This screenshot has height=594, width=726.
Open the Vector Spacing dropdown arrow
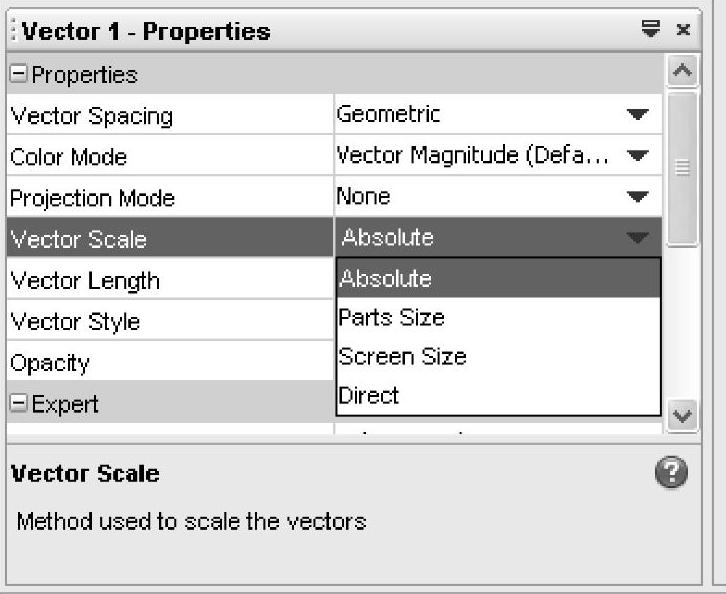pyautogui.click(x=638, y=114)
